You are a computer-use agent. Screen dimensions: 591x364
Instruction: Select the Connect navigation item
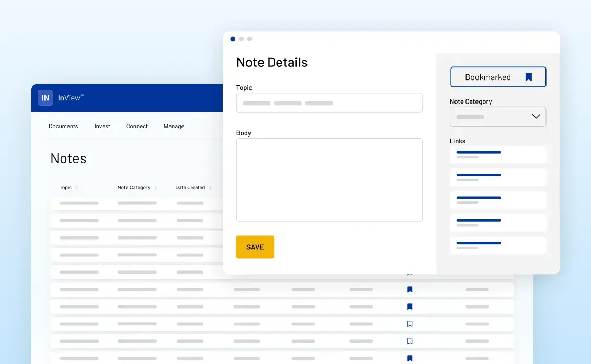[137, 126]
